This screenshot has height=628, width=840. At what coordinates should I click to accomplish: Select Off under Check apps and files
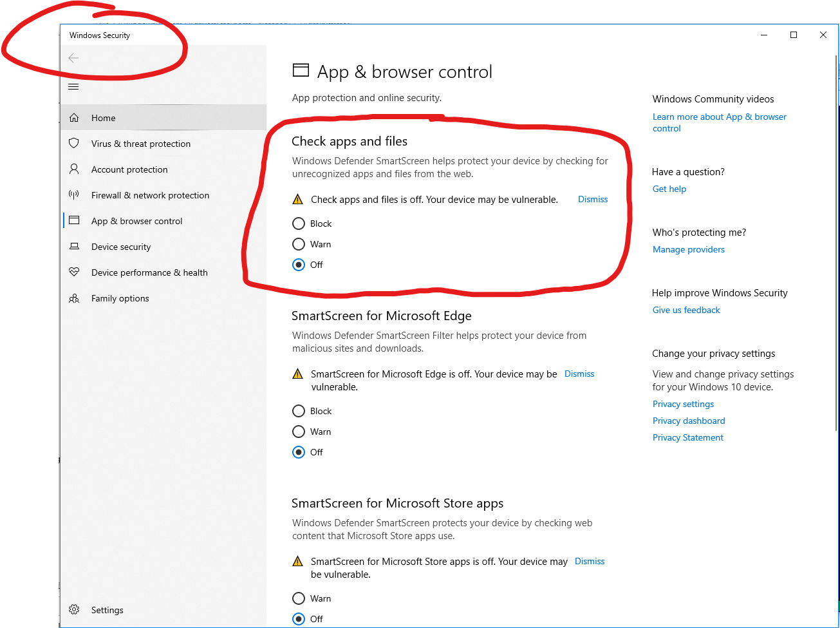(x=299, y=265)
